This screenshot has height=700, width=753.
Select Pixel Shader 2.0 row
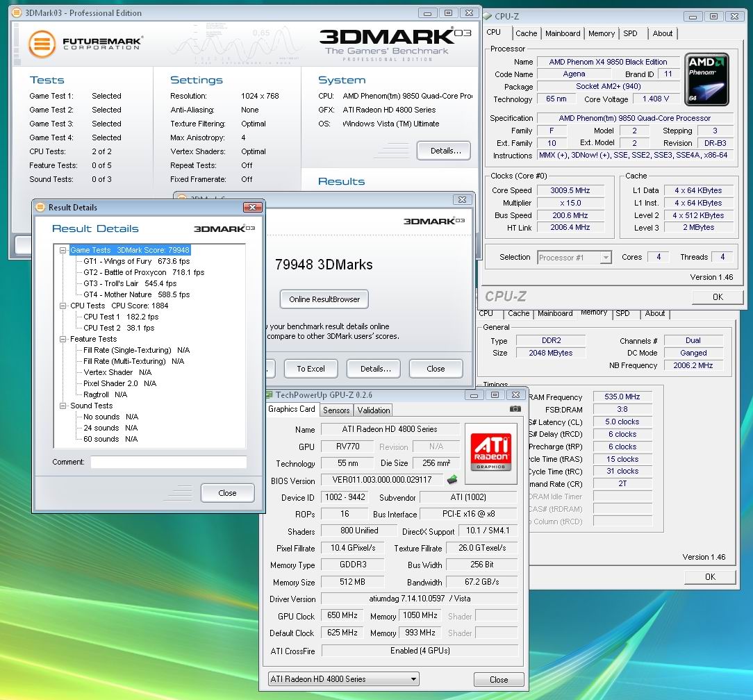(x=119, y=383)
